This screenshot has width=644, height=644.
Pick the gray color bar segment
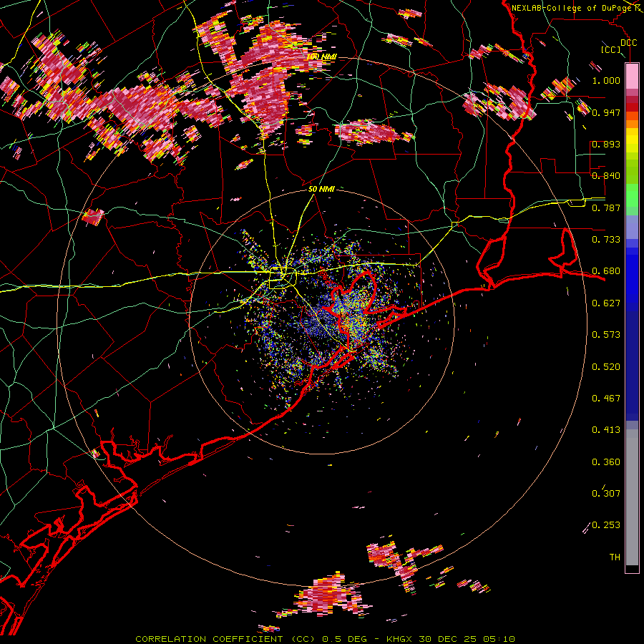[632, 497]
